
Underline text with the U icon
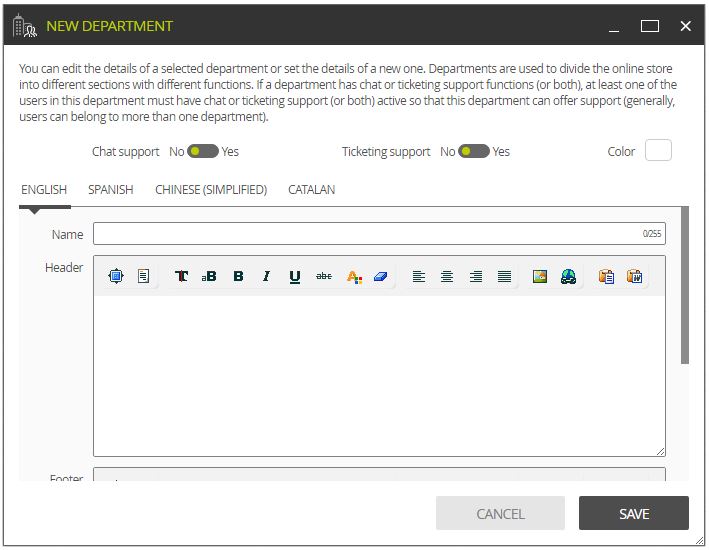point(295,276)
